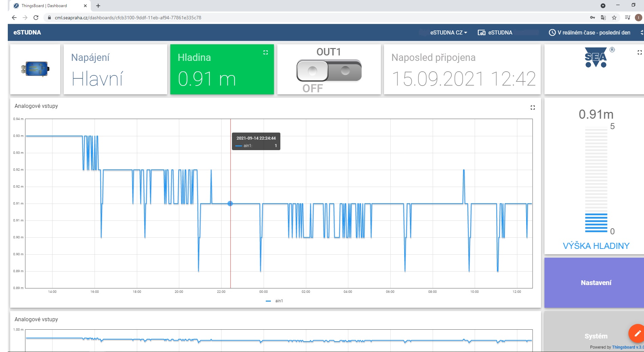Click the VÝŠKA HLADINY label
This screenshot has height=352, width=644.
[596, 246]
